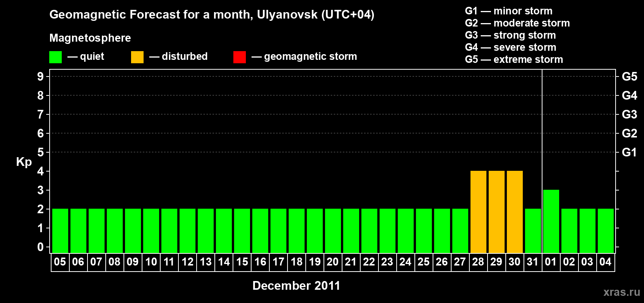644x303 pixels.
Task: Click the December 2011 axis title
Action: tap(296, 286)
